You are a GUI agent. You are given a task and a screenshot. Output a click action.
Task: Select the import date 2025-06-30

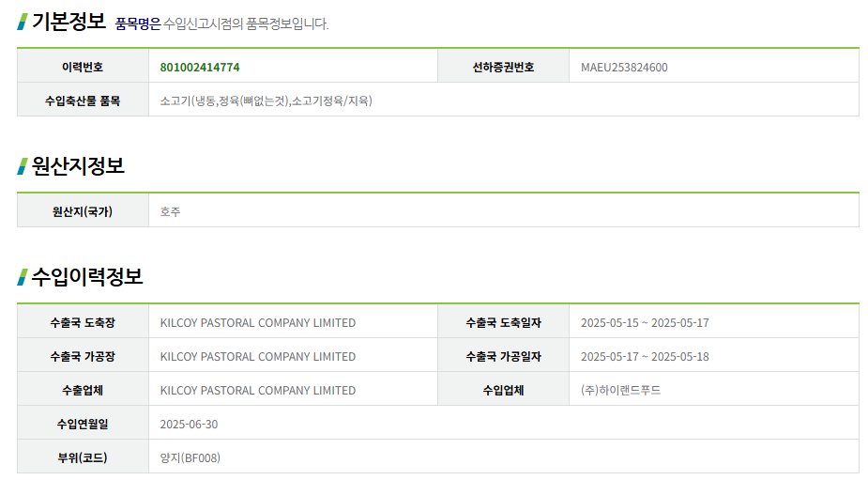(x=189, y=424)
